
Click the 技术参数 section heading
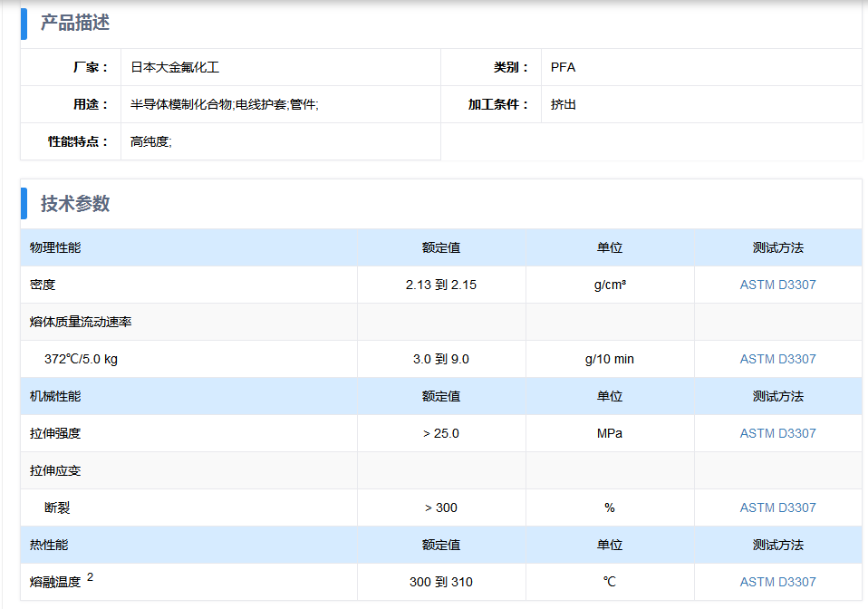[74, 204]
